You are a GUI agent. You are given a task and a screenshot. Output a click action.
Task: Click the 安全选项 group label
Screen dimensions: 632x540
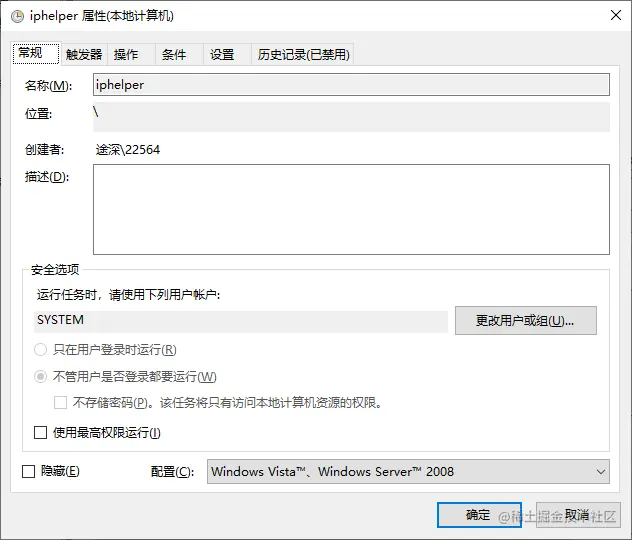pos(55,270)
